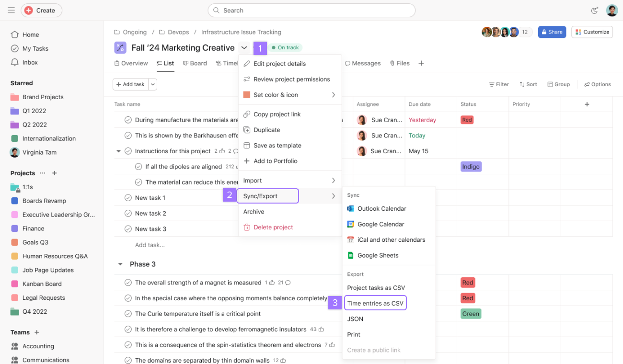Mark New task 1 as complete
Screen dimensions: 623x364
128,197
